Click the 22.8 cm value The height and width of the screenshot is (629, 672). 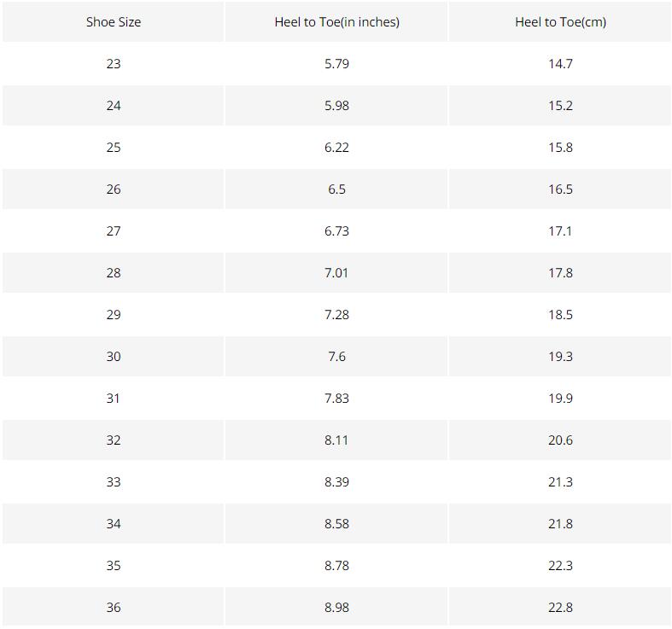pyautogui.click(x=560, y=608)
